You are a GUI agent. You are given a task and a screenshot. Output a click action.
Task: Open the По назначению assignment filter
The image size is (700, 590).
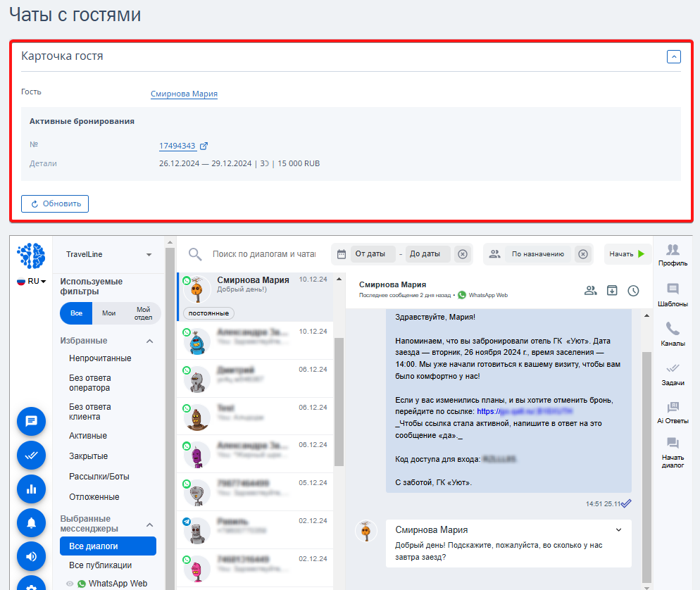[x=537, y=254]
